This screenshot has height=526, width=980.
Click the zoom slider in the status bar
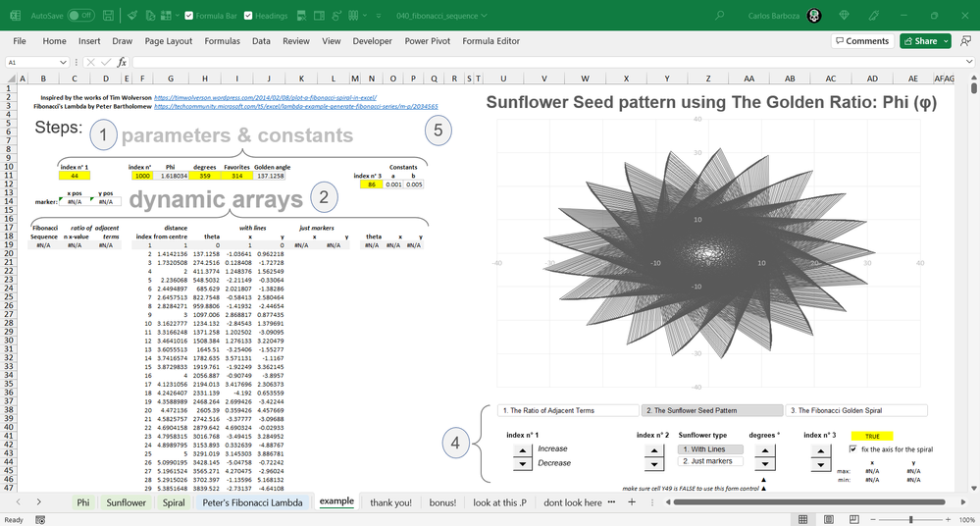(910, 520)
